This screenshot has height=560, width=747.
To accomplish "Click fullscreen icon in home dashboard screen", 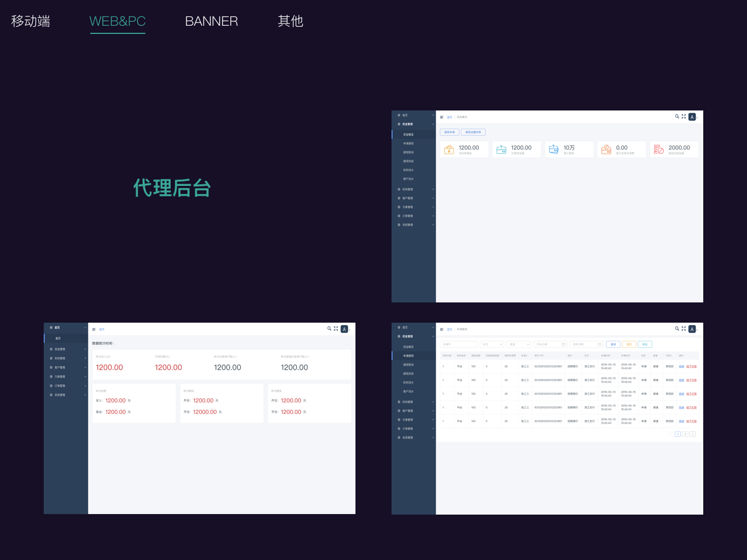I will (336, 329).
